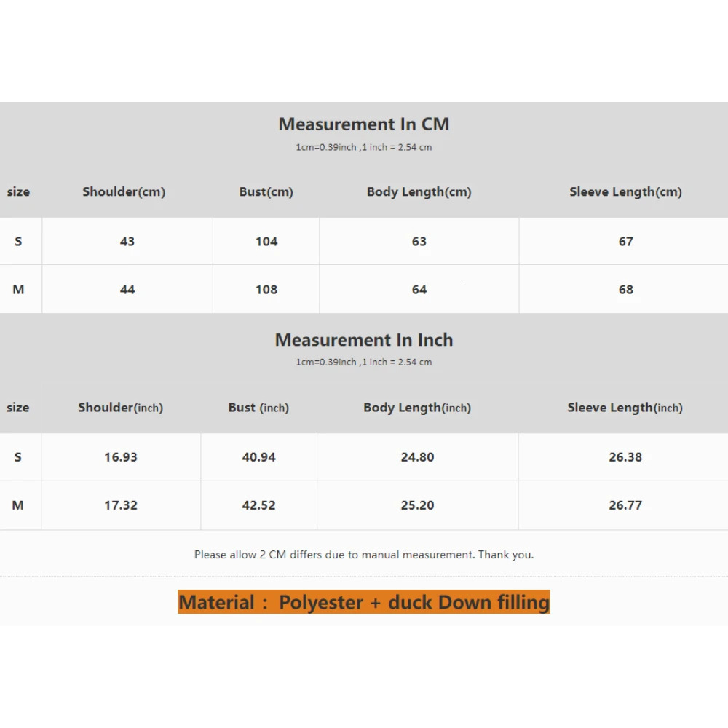Select the Bust(cm) column header

click(x=266, y=192)
